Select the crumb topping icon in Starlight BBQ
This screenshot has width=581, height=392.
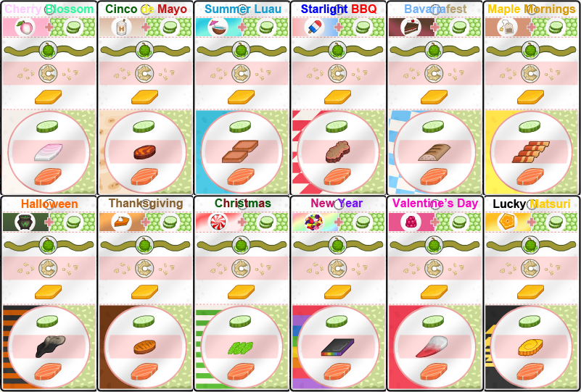337,74
